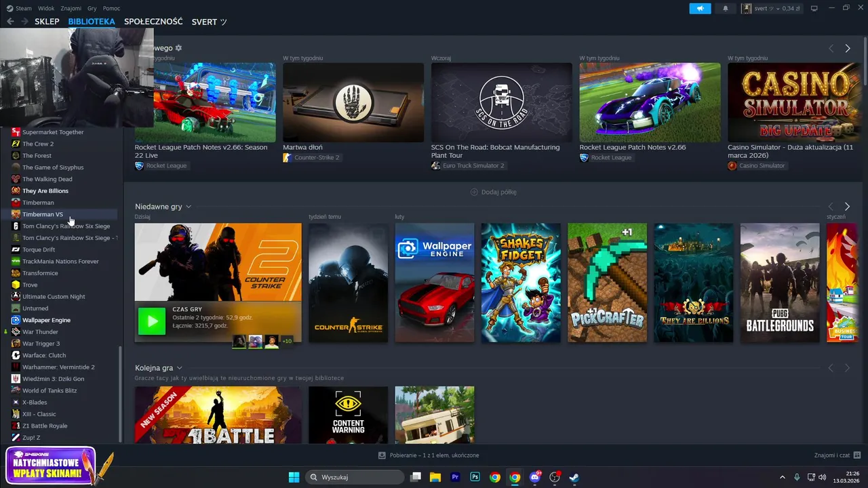Go to previous news items arrow
Image resolution: width=868 pixels, height=488 pixels.
point(831,48)
